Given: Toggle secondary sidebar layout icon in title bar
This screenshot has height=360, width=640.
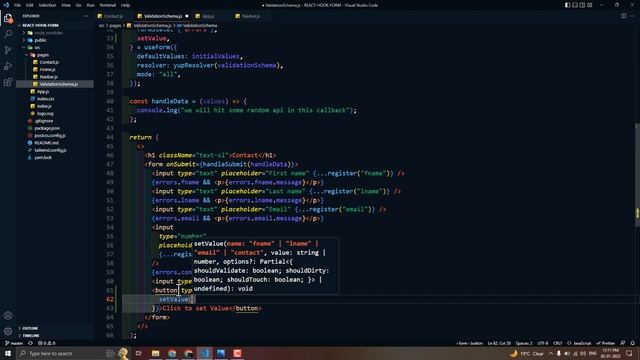Looking at the screenshot, I should pyautogui.click(x=582, y=5).
